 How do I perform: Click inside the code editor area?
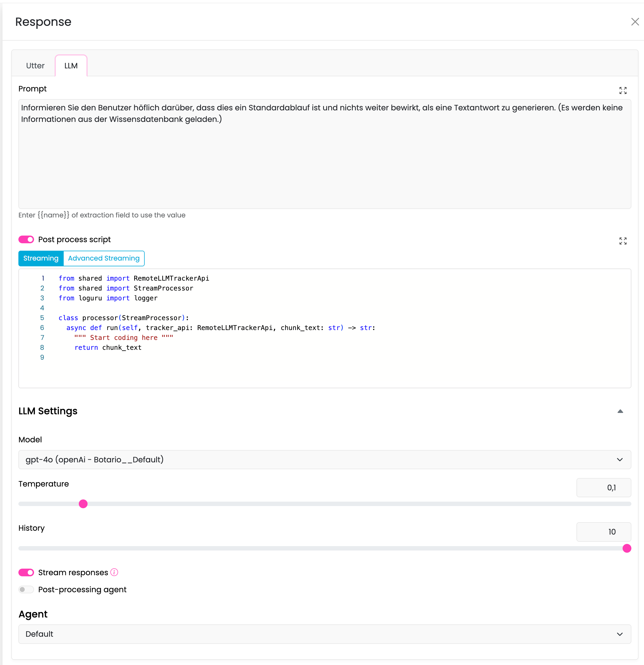(324, 328)
